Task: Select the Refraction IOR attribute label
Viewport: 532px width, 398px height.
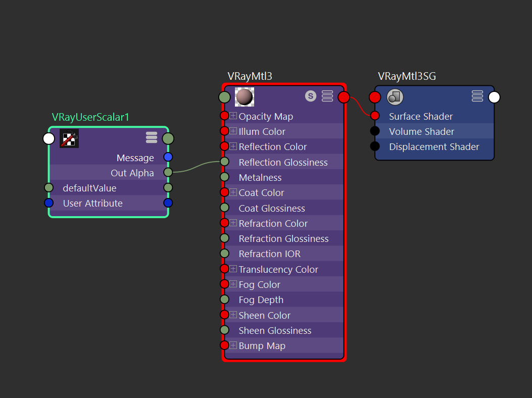Action: (270, 254)
